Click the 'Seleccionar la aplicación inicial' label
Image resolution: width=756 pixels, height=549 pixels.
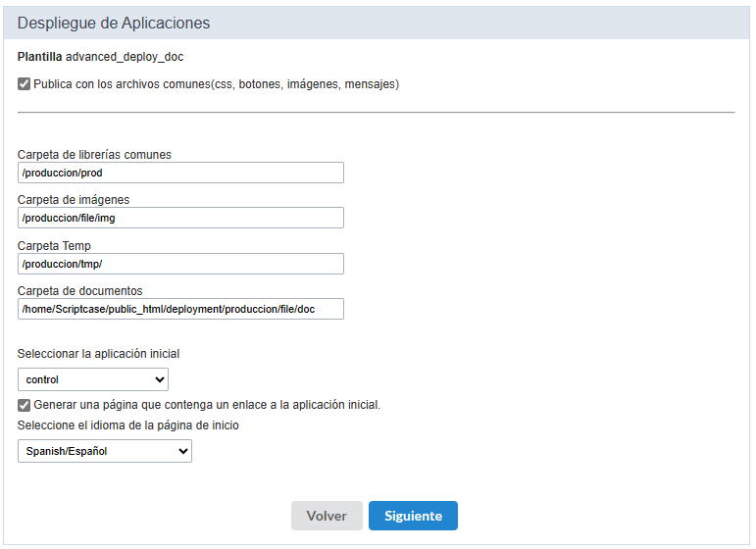point(99,354)
